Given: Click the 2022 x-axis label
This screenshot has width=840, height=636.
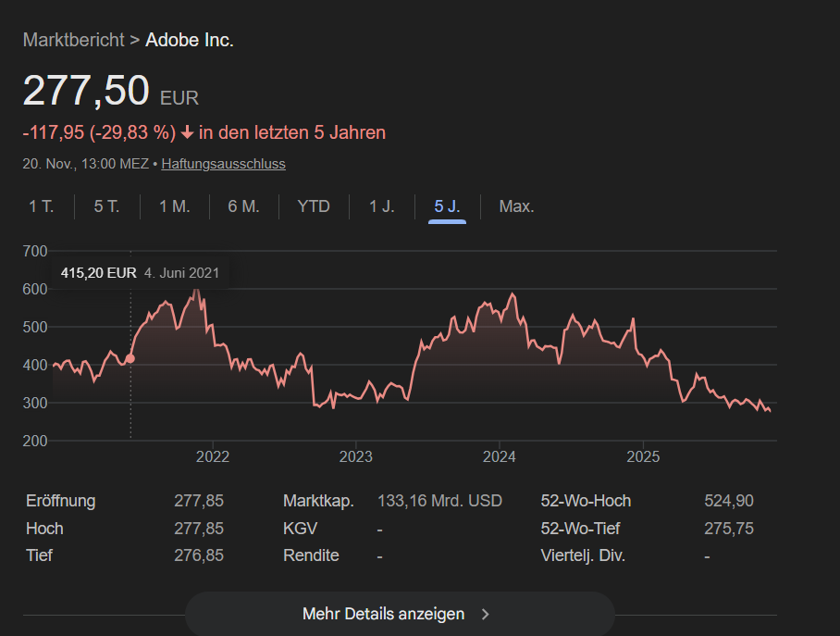Looking at the screenshot, I should tap(213, 457).
